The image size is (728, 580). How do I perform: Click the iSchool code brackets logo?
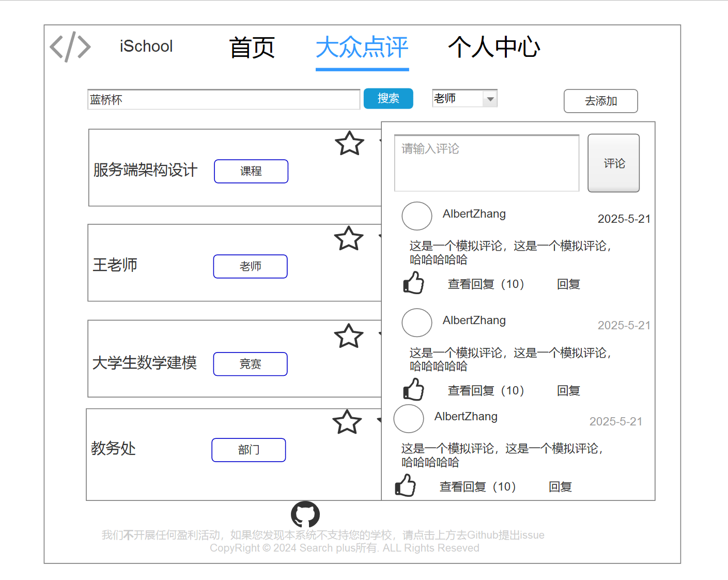pyautogui.click(x=70, y=47)
